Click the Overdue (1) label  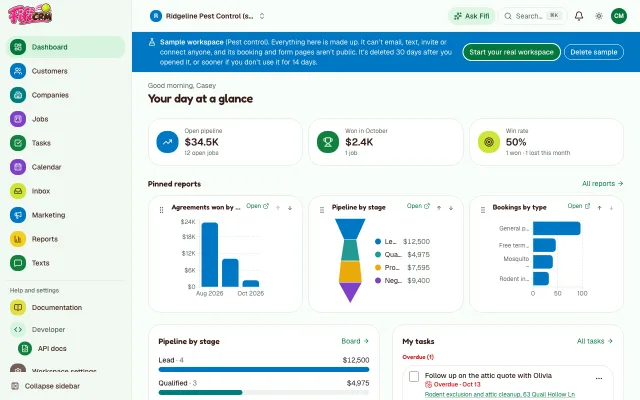pyautogui.click(x=418, y=357)
